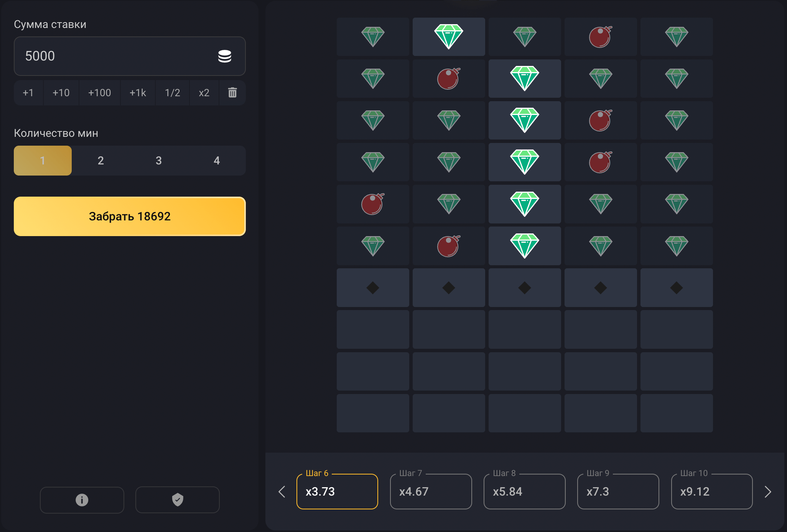This screenshot has height=532, width=787.
Task: Select Шаг 7 x4.67 multiplier step
Action: pyautogui.click(x=431, y=491)
